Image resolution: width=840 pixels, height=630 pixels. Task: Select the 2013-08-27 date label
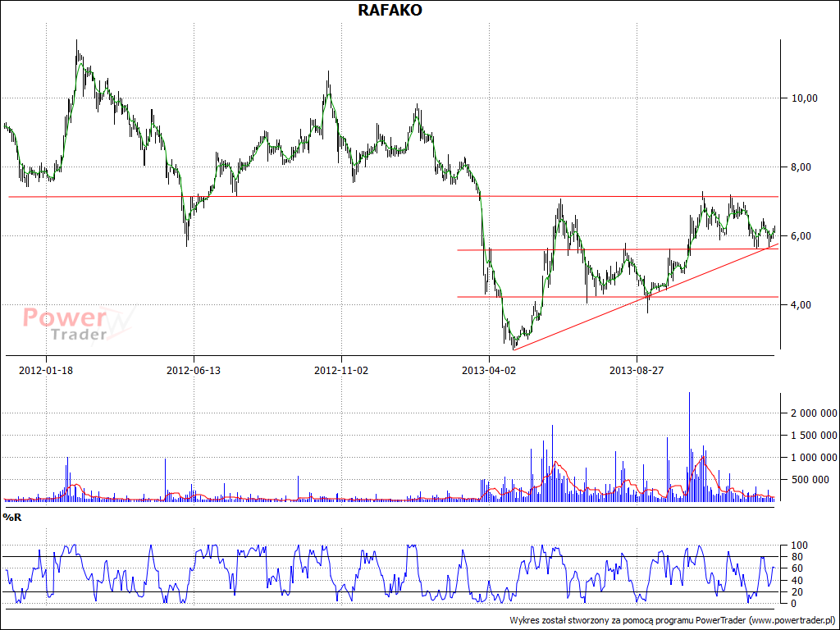[637, 370]
